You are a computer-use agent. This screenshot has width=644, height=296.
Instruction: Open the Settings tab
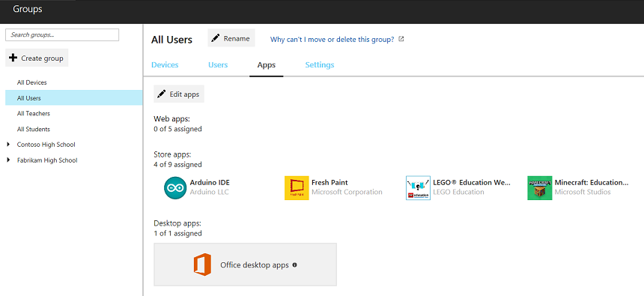(x=320, y=65)
